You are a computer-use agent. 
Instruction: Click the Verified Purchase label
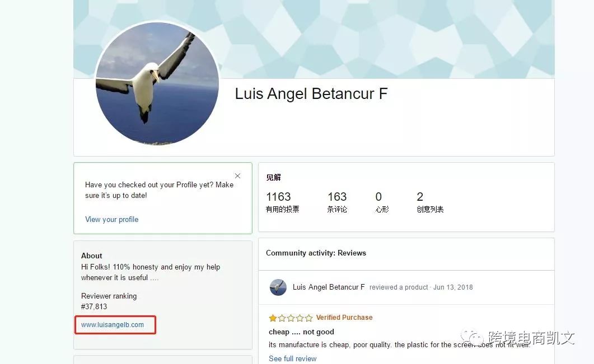click(344, 318)
